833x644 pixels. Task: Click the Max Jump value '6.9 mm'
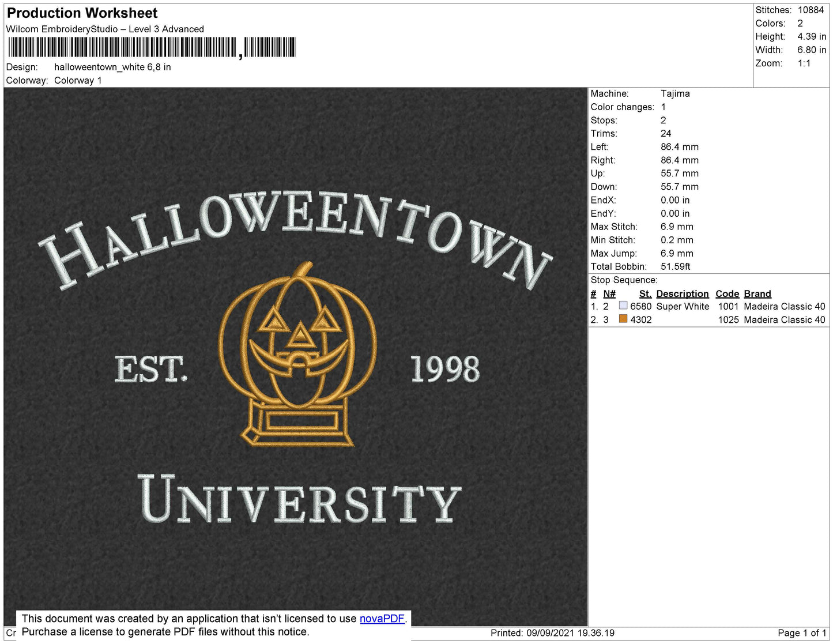pos(677,253)
